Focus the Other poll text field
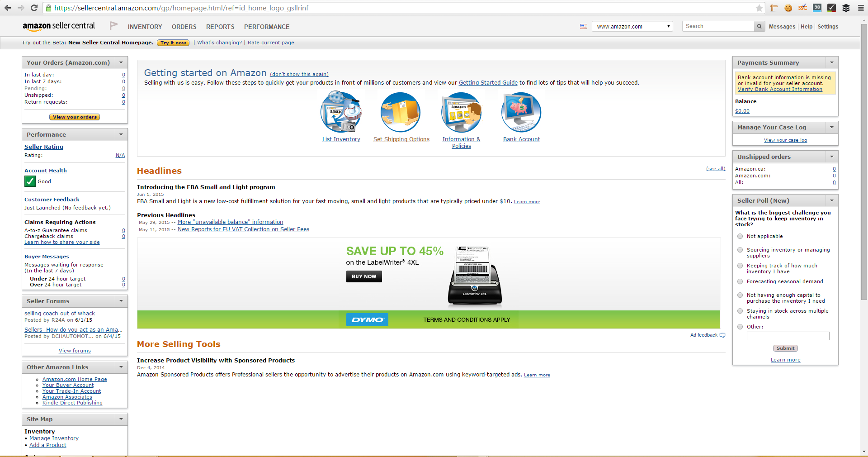This screenshot has height=457, width=868. [788, 336]
